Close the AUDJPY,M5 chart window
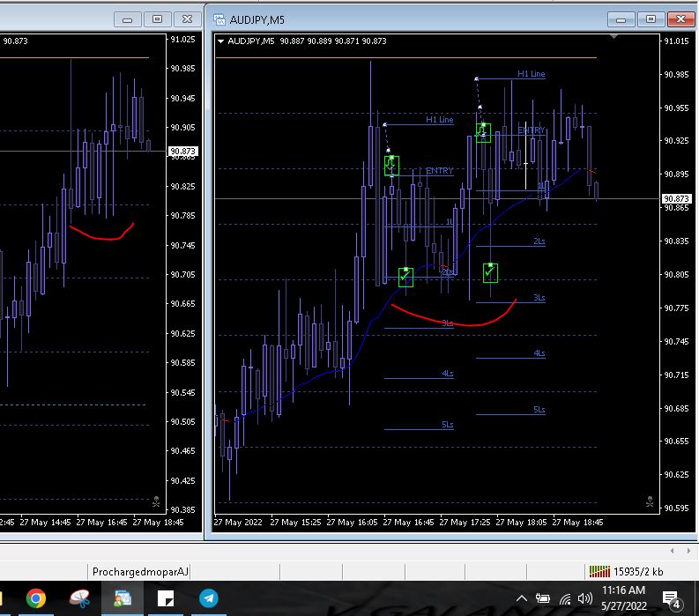The image size is (699, 616). [680, 19]
